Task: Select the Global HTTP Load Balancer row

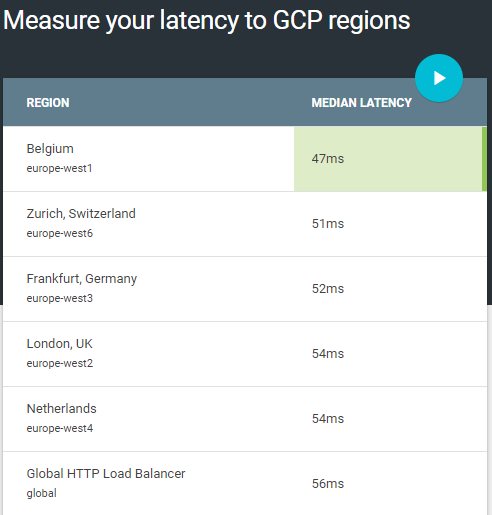Action: tap(245, 483)
